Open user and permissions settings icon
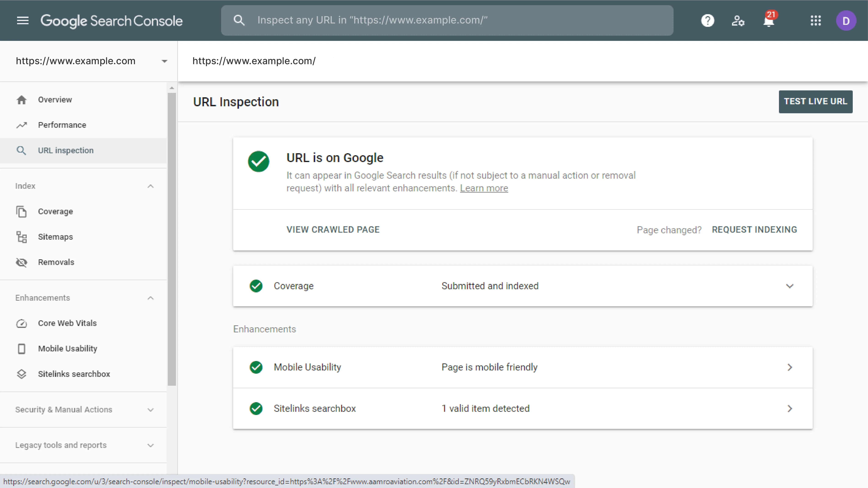This screenshot has height=488, width=868. pos(738,21)
